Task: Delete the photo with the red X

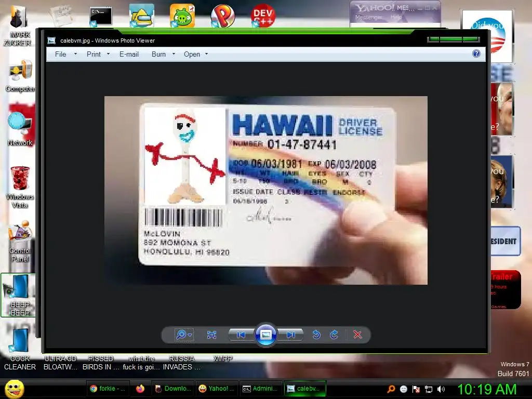Action: 357,335
